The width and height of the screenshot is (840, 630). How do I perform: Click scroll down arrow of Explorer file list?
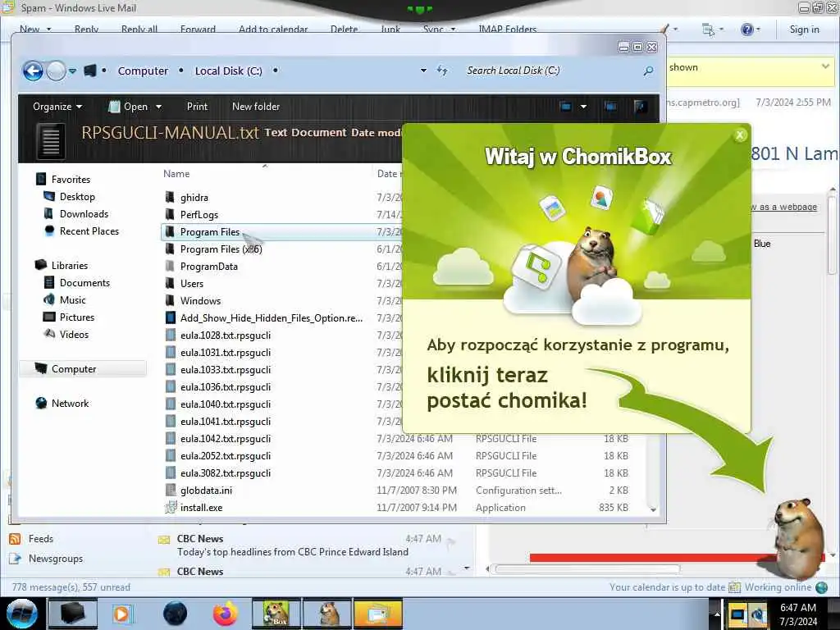(x=653, y=509)
